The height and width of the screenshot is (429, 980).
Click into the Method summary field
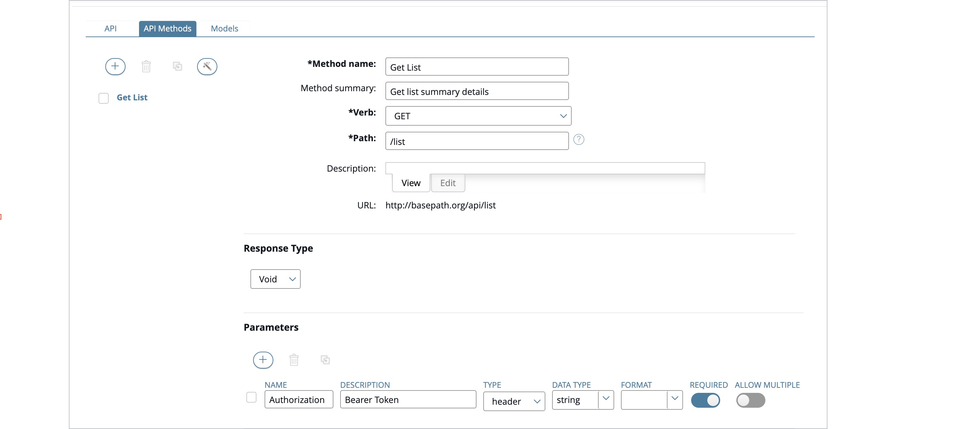coord(476,91)
